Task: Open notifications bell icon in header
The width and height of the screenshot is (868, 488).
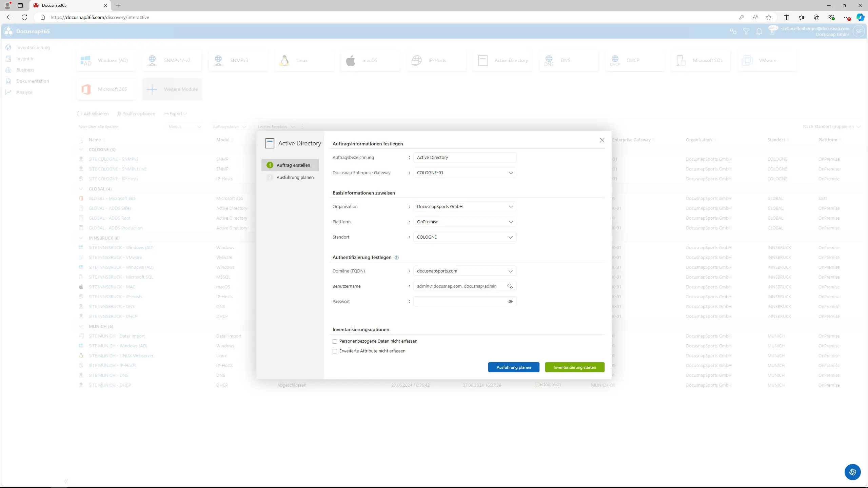Action: (x=759, y=32)
